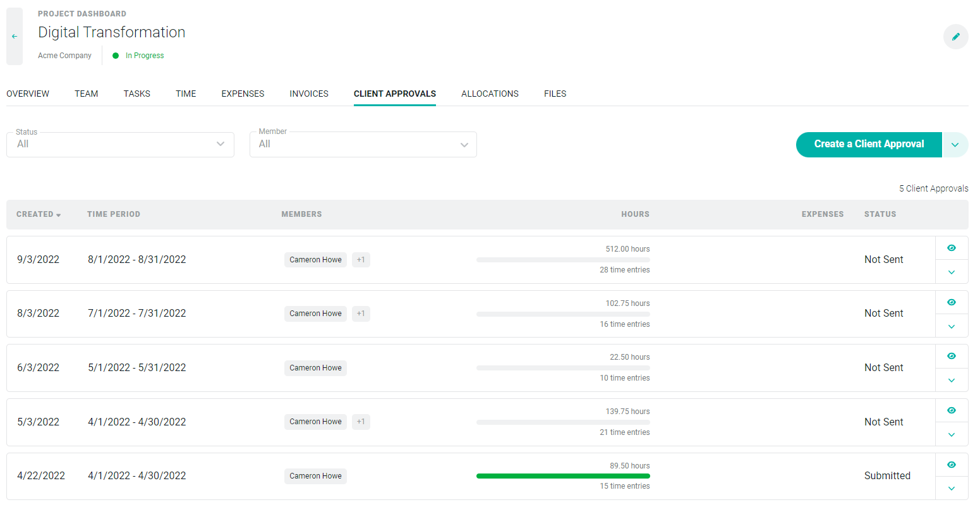This screenshot has width=980, height=507.
Task: Show extra members +1 in 5/3/2022 row
Action: point(361,422)
